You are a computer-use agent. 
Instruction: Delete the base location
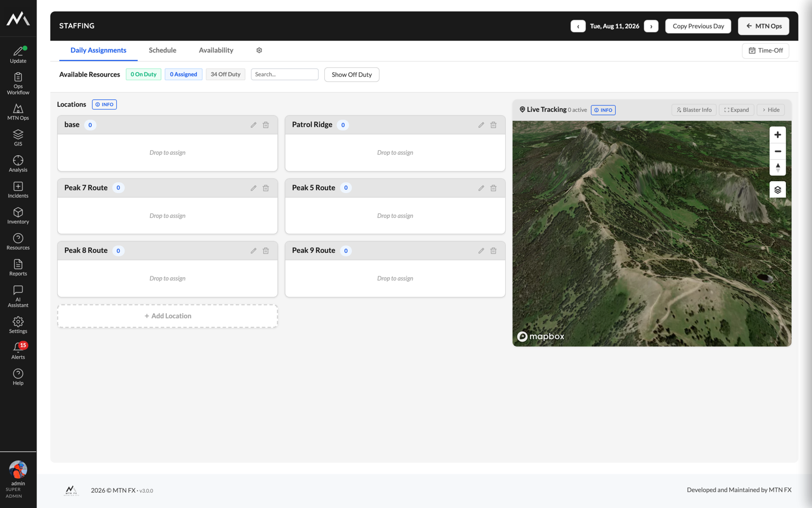(266, 125)
